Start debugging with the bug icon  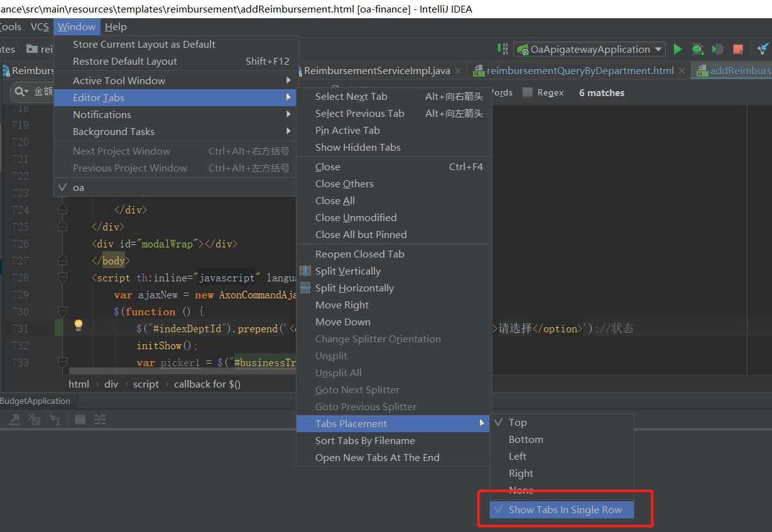pyautogui.click(x=697, y=49)
